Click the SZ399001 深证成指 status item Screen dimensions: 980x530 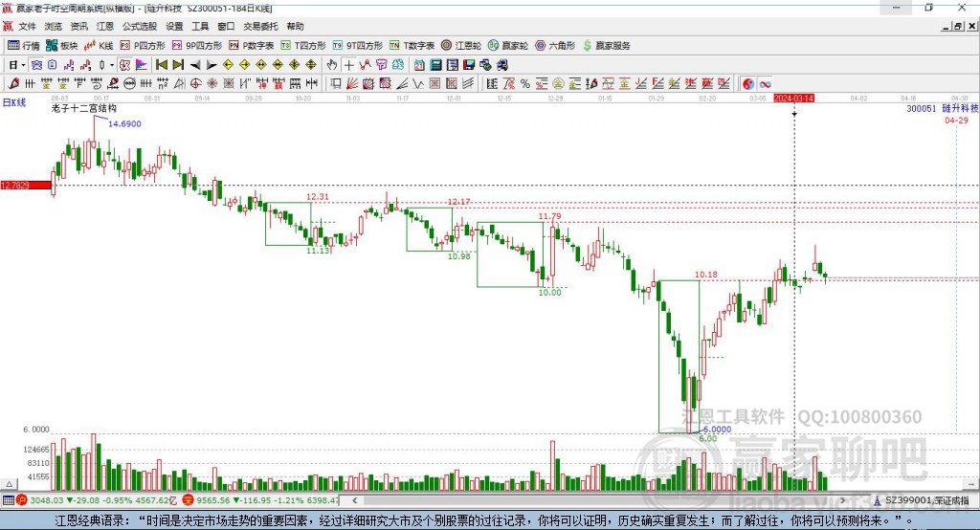click(922, 500)
